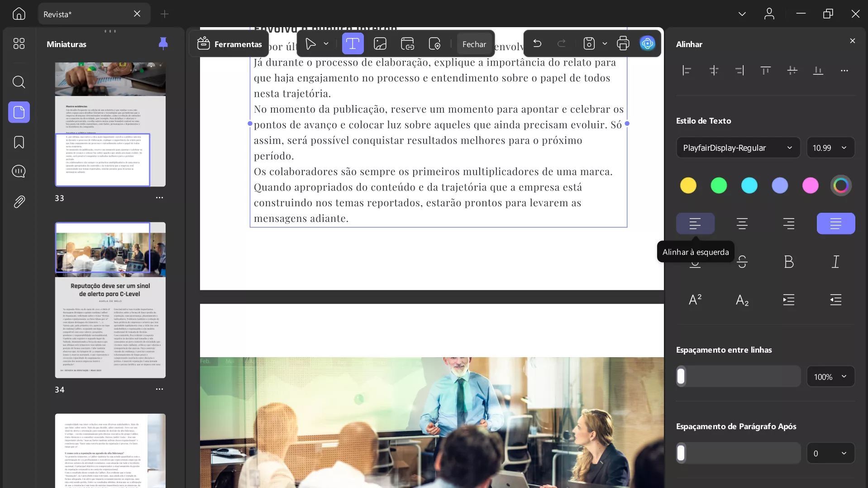Decrease paragraph indent

click(x=835, y=300)
